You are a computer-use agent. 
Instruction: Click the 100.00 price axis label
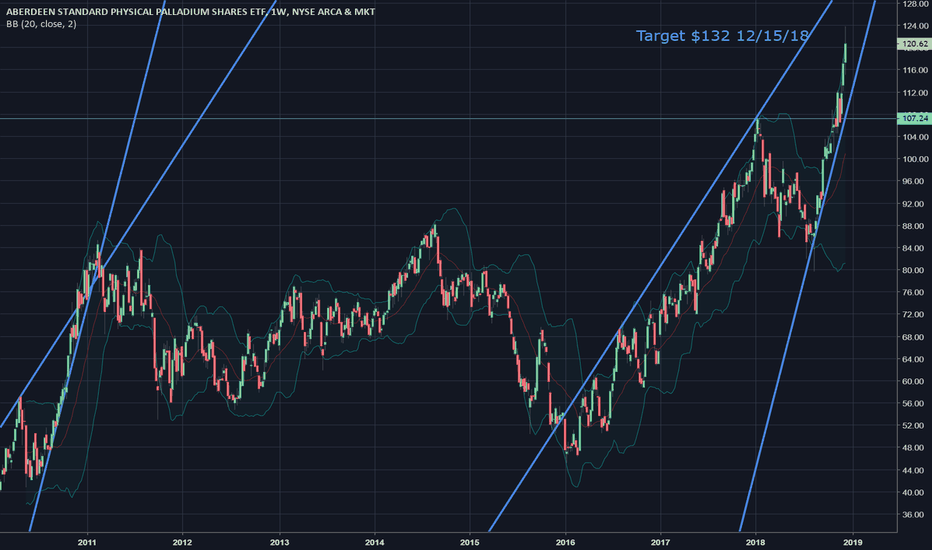[x=915, y=159]
